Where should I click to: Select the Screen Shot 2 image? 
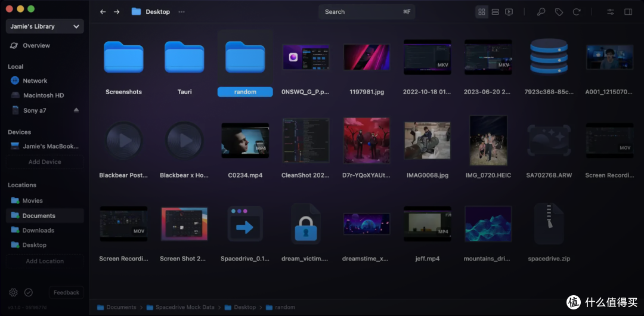(184, 224)
